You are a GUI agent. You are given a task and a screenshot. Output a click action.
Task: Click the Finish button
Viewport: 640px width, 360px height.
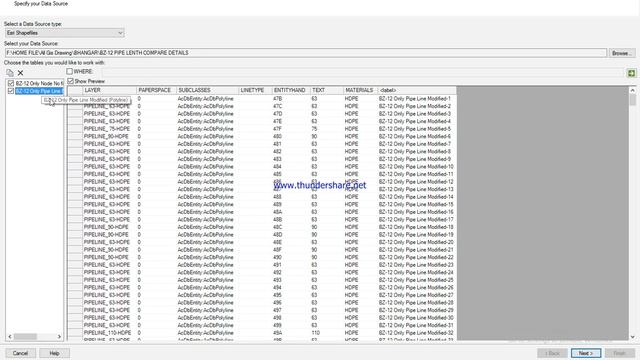[620, 353]
